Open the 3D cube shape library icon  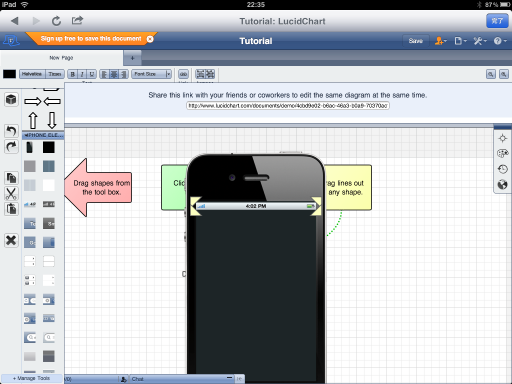tap(11, 100)
